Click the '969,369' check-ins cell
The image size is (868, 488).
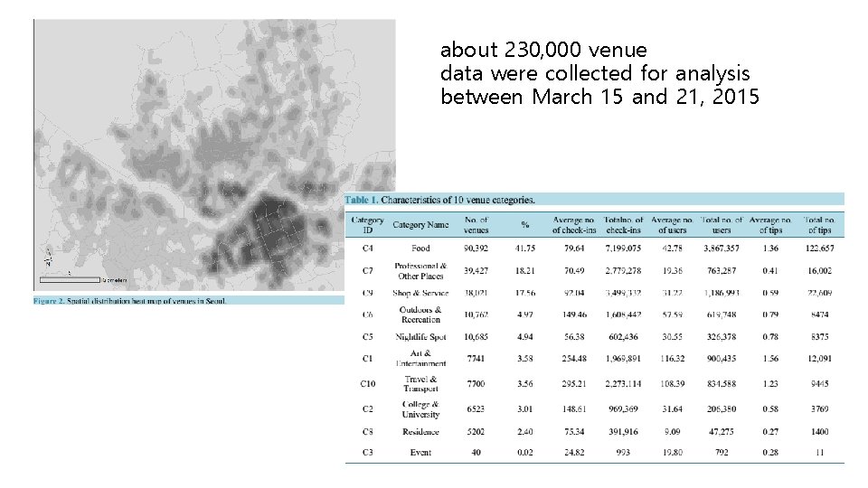[x=623, y=409]
